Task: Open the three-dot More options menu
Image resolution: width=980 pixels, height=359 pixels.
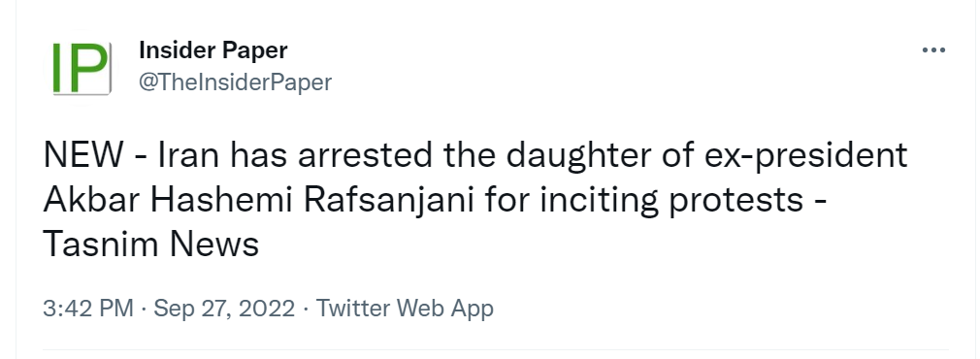Action: point(933,50)
